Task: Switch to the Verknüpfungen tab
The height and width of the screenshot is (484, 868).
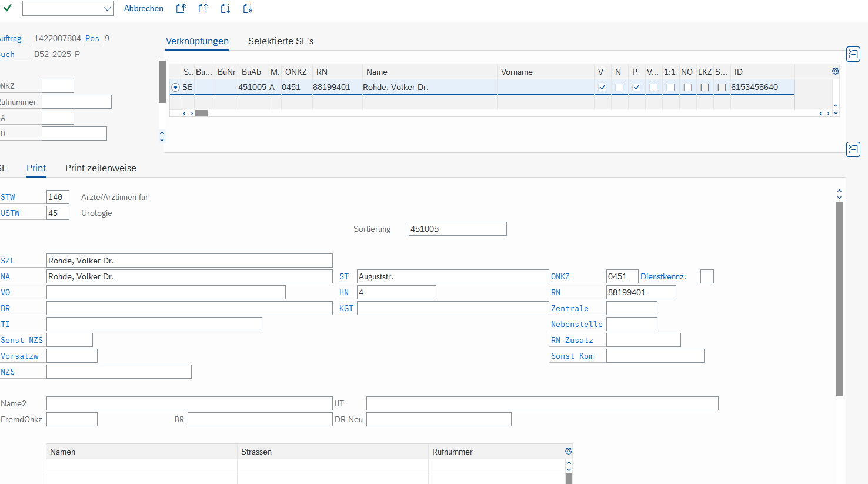Action: click(197, 41)
